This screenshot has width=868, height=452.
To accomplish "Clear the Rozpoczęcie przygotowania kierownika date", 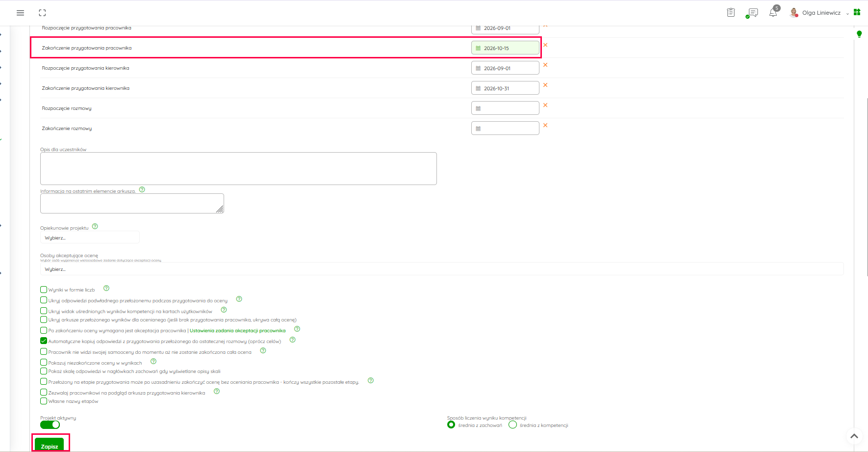I will 545,65.
